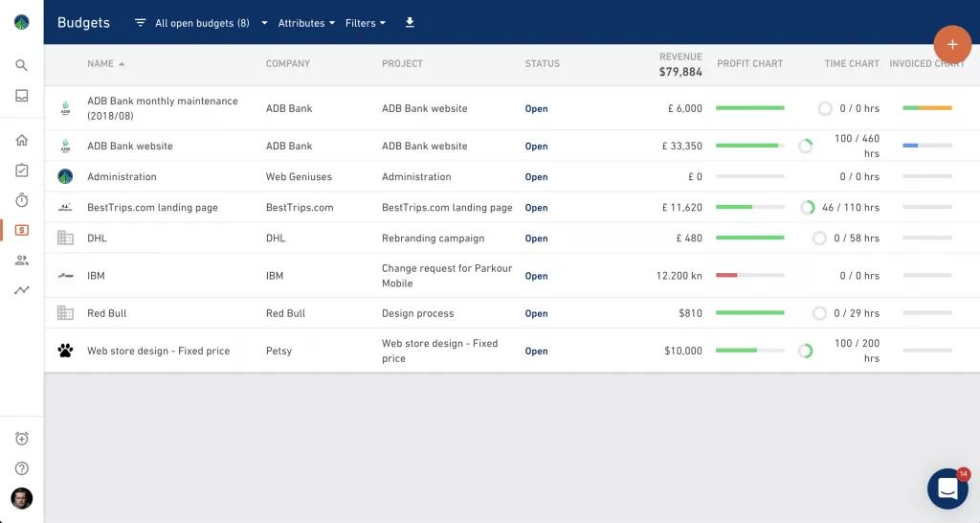Open the user profile avatar

(x=21, y=499)
